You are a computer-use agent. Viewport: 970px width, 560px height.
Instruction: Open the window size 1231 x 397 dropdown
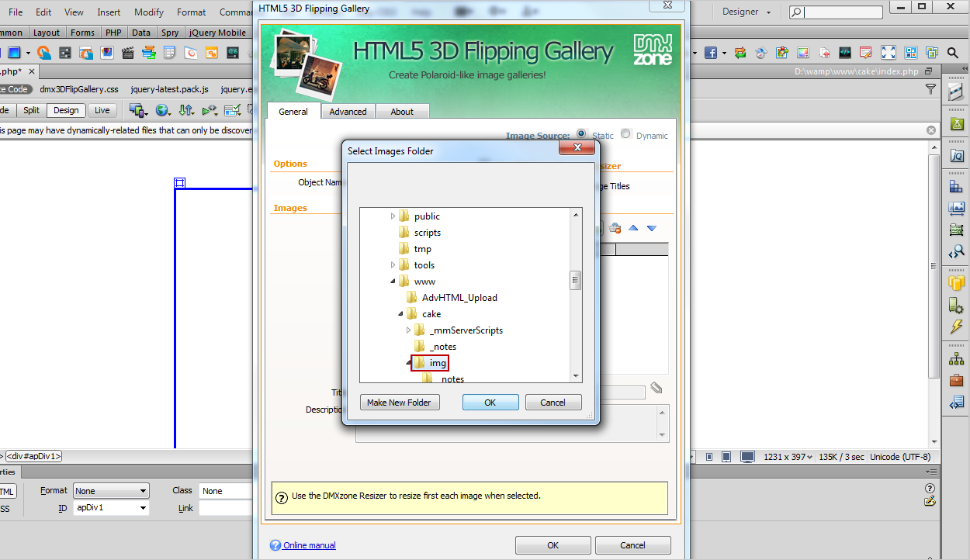(x=788, y=457)
